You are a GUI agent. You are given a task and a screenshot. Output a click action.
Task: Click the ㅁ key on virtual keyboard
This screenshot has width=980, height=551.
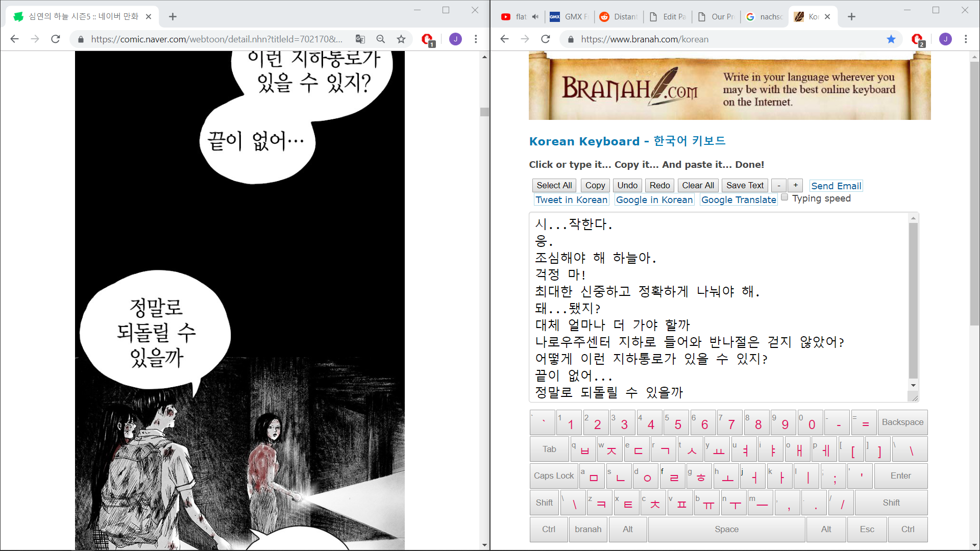592,476
